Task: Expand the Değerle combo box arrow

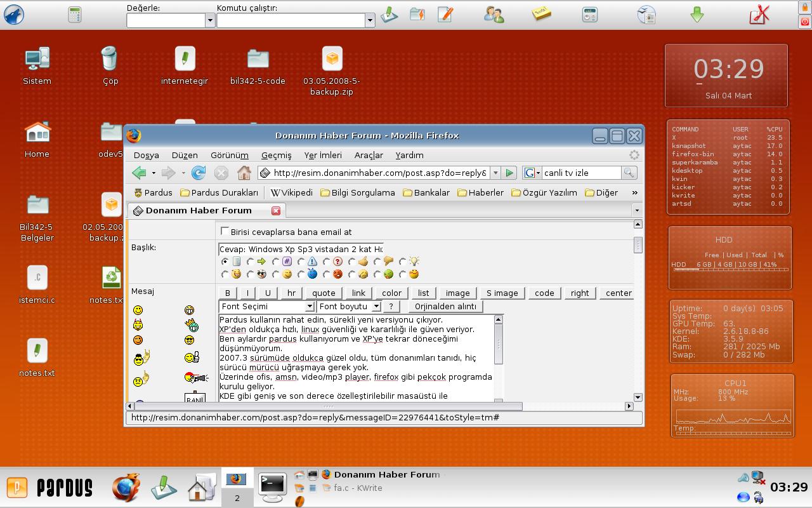Action: coord(210,20)
